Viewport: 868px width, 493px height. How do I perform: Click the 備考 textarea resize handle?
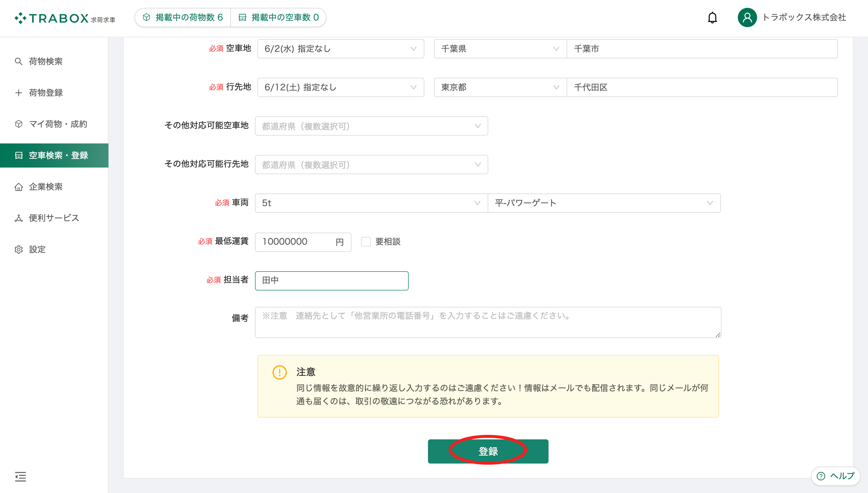[x=718, y=334]
